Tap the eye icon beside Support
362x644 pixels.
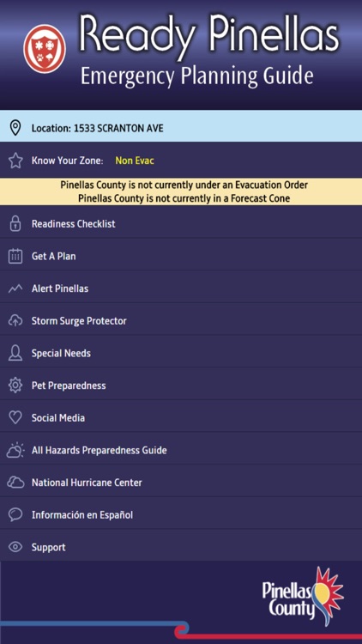point(15,547)
